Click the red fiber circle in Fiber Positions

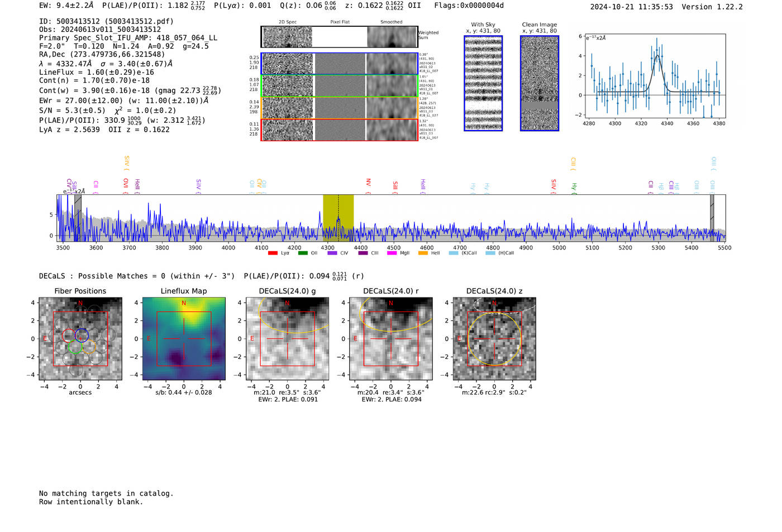point(68,336)
